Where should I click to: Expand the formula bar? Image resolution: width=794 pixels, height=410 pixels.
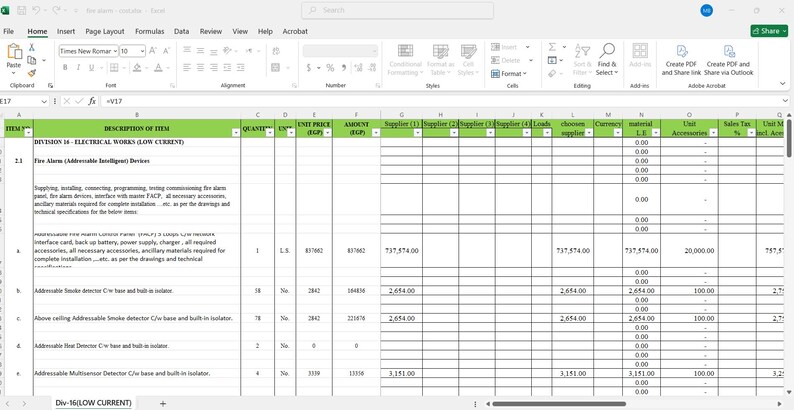click(785, 101)
